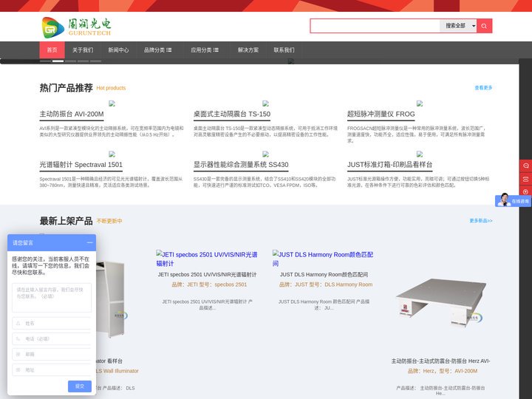Screen dimensions: 532x399
Task: Open the 搜索全部 search scope dropdown
Action: click(458, 26)
